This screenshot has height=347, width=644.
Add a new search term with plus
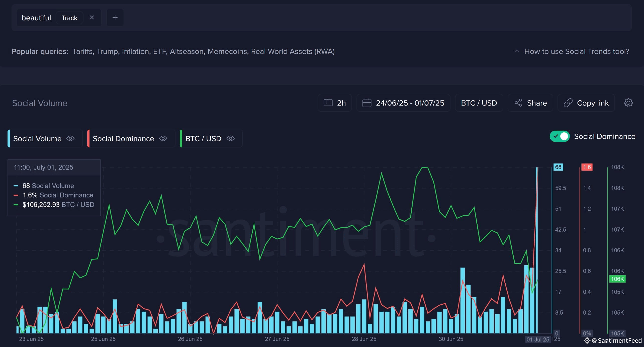(115, 18)
